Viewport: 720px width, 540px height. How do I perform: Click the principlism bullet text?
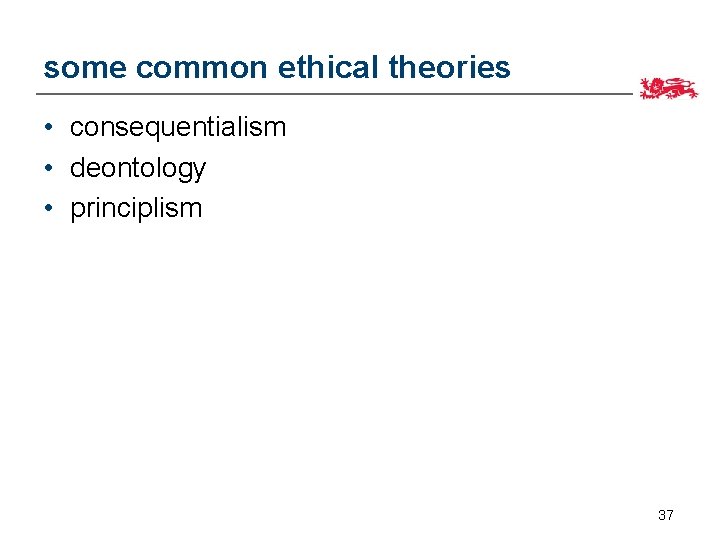click(136, 208)
